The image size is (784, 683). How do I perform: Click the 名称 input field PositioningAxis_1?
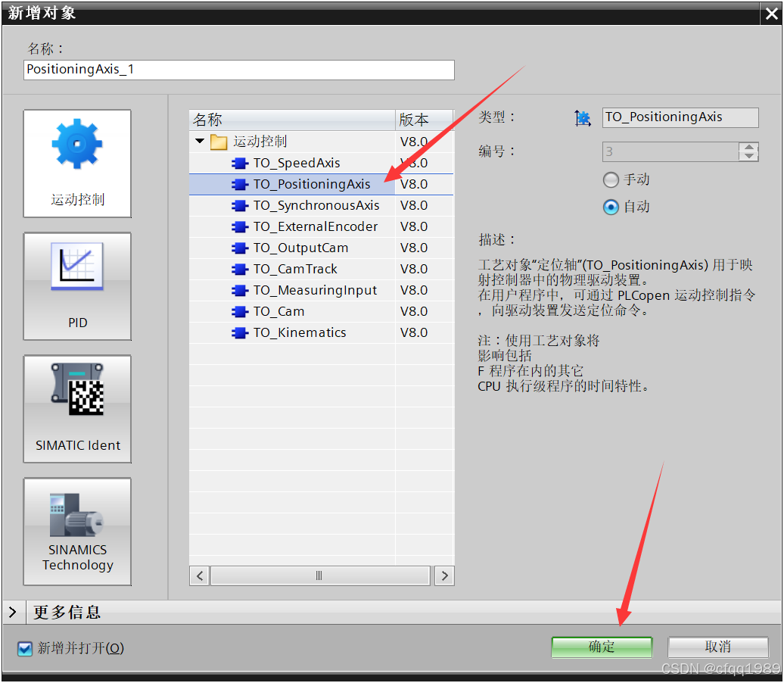pyautogui.click(x=239, y=70)
